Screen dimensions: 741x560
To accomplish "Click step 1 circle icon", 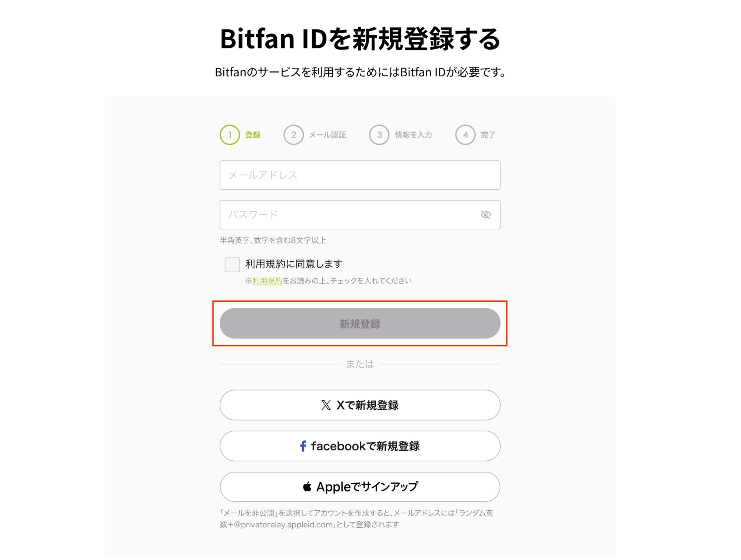I will point(230,135).
